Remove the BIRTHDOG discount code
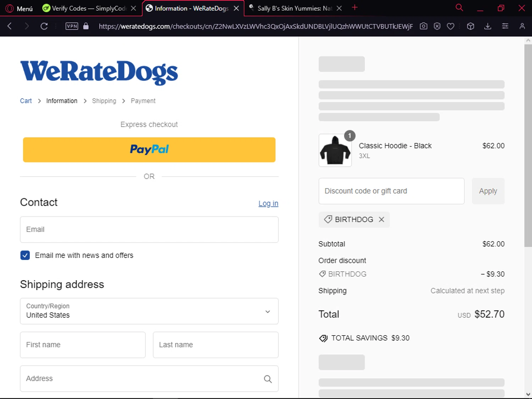532x399 pixels. coord(381,220)
